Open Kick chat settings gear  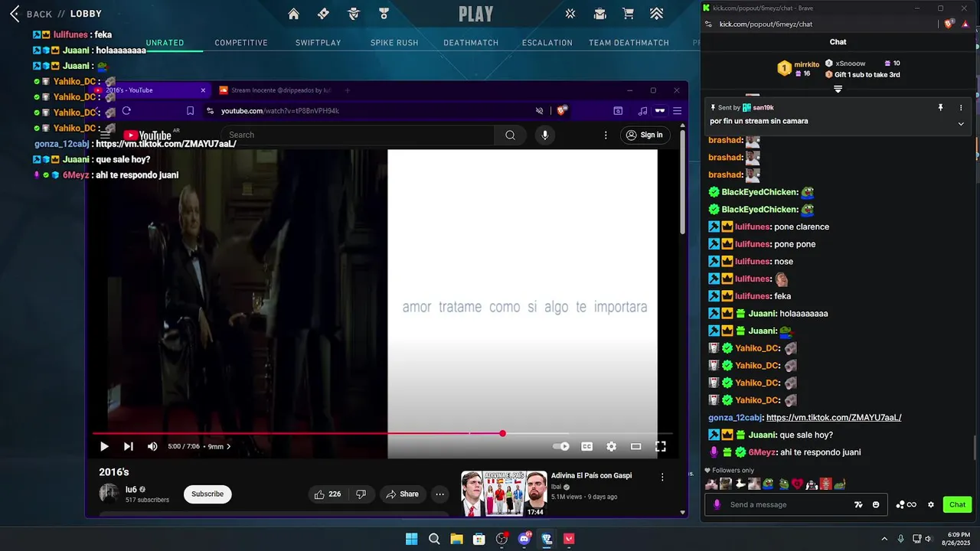point(931,504)
